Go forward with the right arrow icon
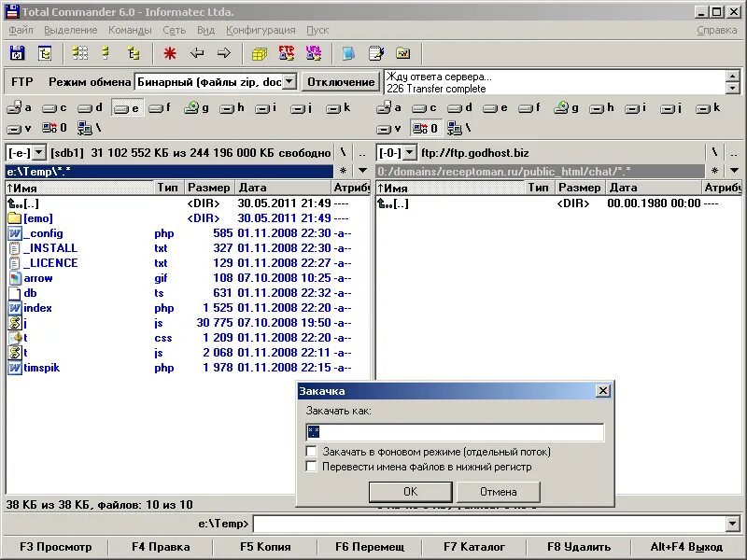Screen dimensions: 747x560 (224, 53)
